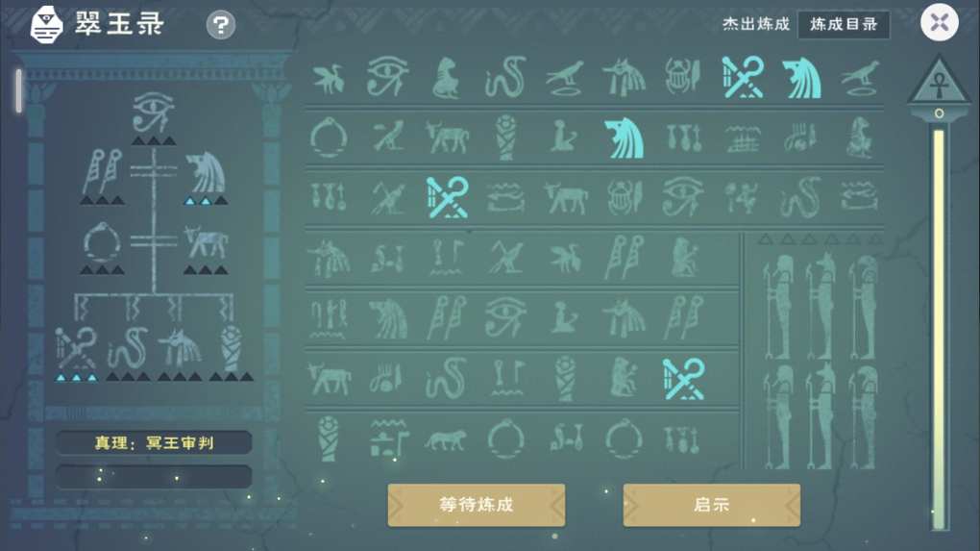The height and width of the screenshot is (551, 980).
Task: Click the 真理：冥王审判 label
Action: [154, 442]
